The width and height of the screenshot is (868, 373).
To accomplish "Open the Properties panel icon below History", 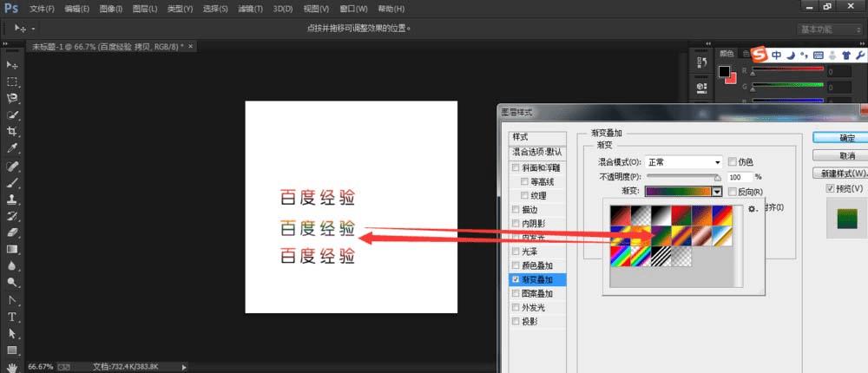I will click(x=701, y=87).
